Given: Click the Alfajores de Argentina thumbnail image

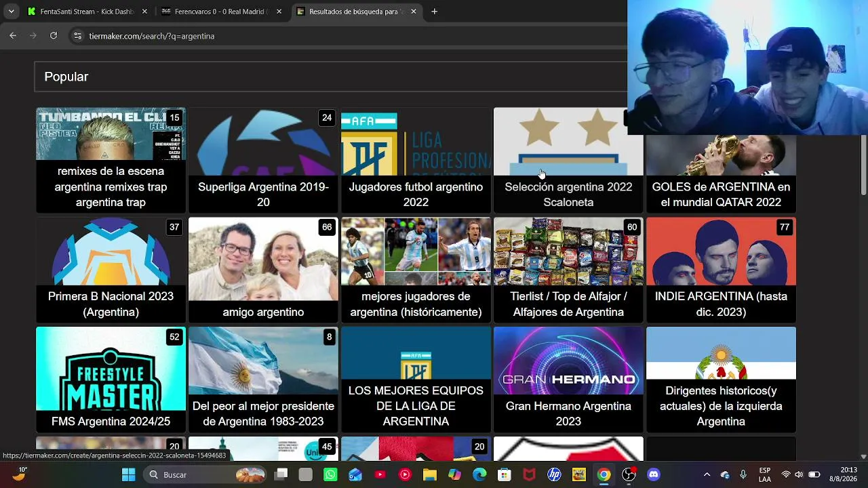Looking at the screenshot, I should click(x=568, y=251).
